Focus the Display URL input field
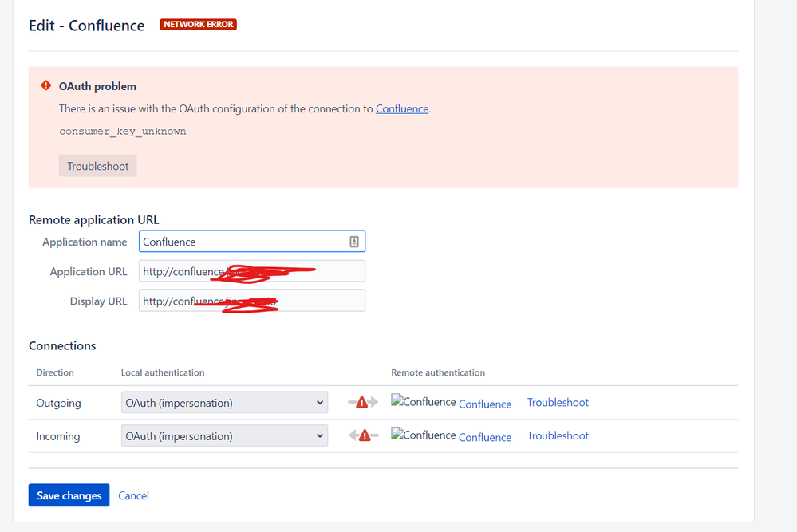The width and height of the screenshot is (797, 532). coord(252,301)
